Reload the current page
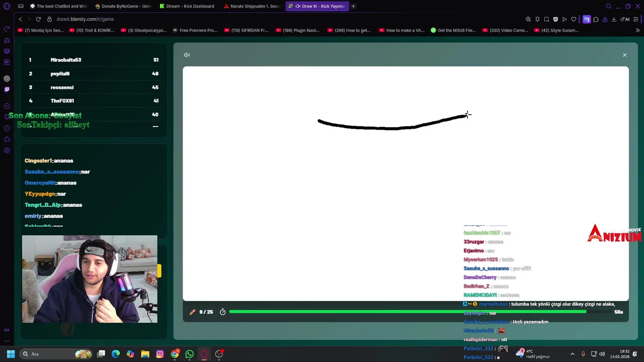The height and width of the screenshot is (362, 644). 38,19
